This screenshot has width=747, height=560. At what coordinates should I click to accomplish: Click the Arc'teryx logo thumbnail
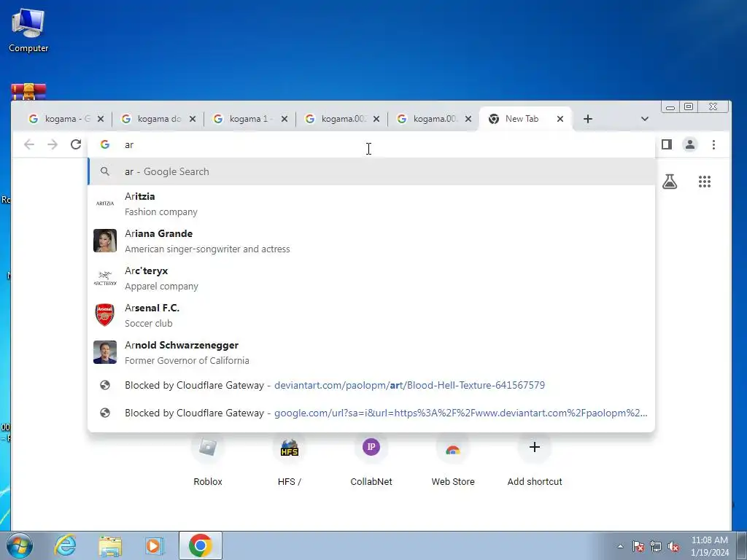point(105,278)
